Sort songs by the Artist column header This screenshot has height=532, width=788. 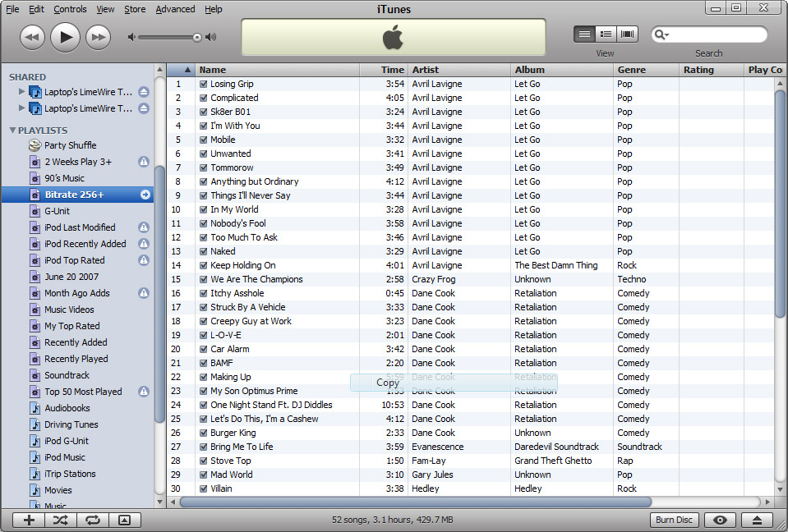point(459,70)
